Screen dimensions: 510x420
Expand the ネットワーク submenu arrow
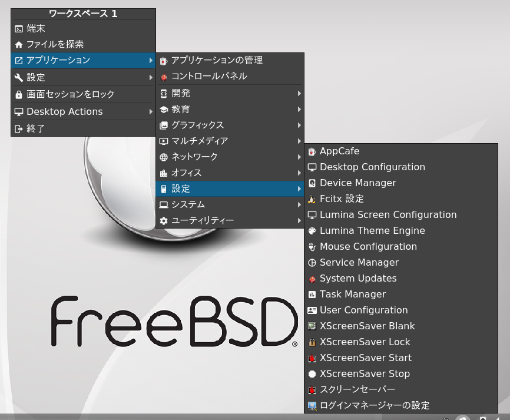299,157
